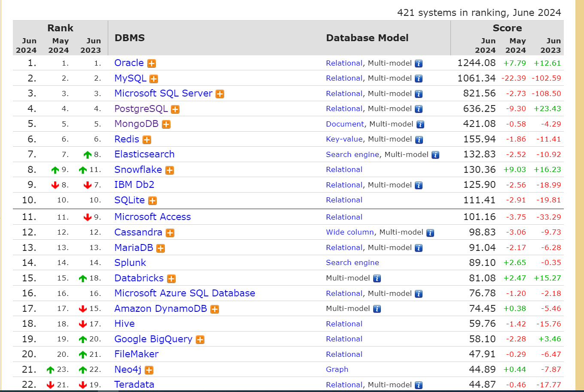Click the text '421 systems in ranking, June 2024'
The image size is (584, 392).
pos(479,12)
